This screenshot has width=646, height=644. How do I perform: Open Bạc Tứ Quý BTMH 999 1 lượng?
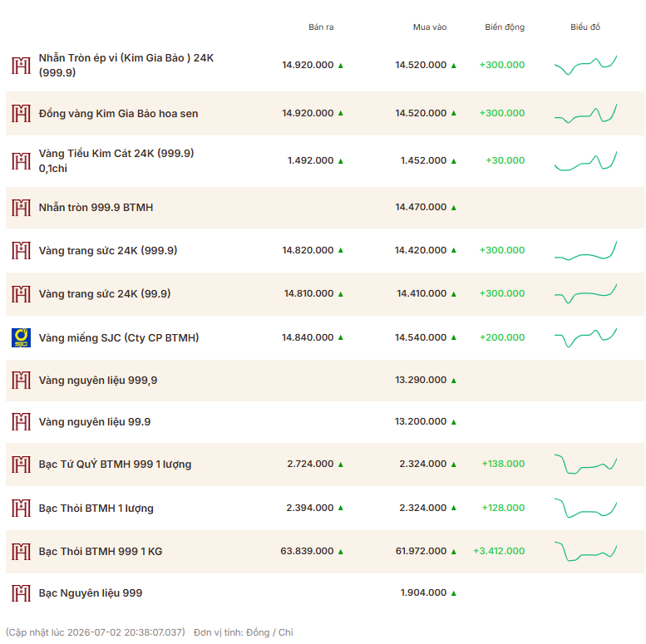tap(115, 465)
